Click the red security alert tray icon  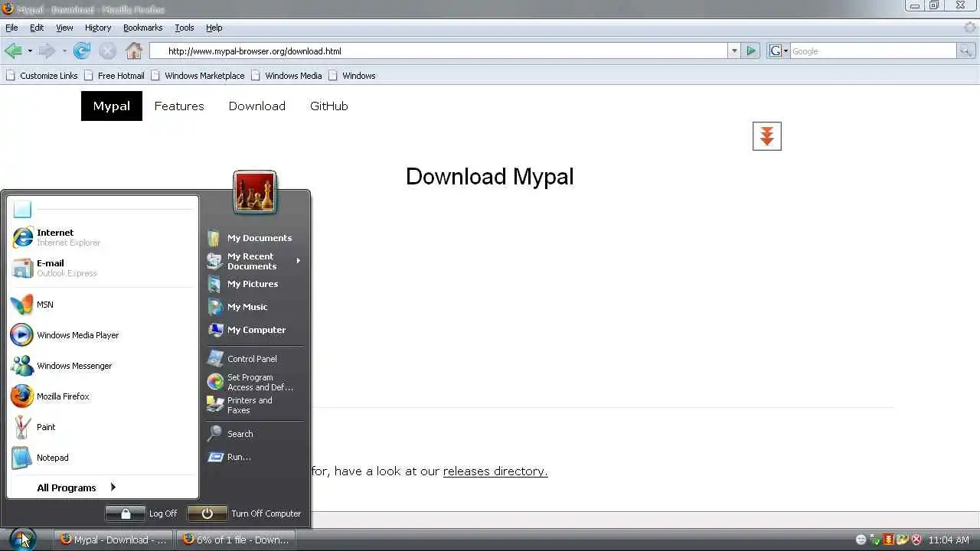point(916,540)
